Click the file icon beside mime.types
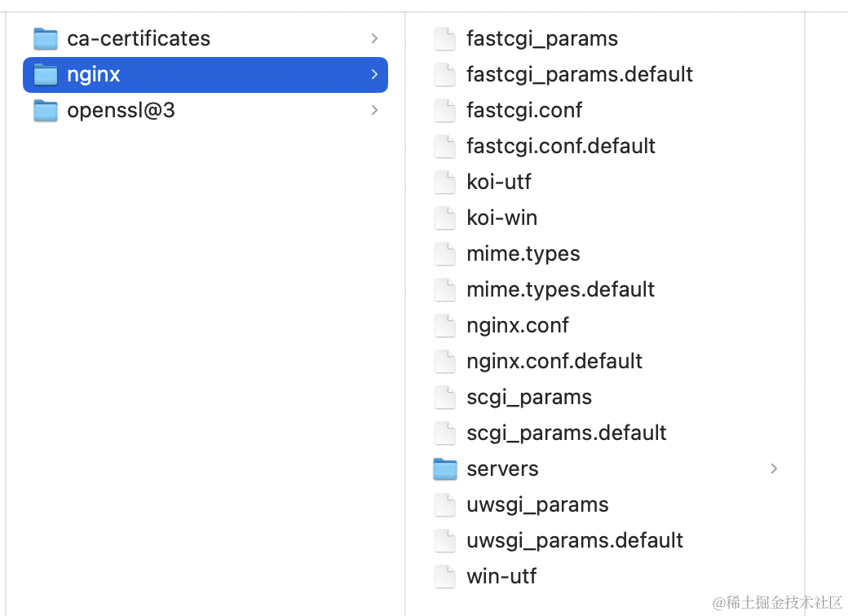Viewport: 848px width, 616px height. click(x=445, y=254)
